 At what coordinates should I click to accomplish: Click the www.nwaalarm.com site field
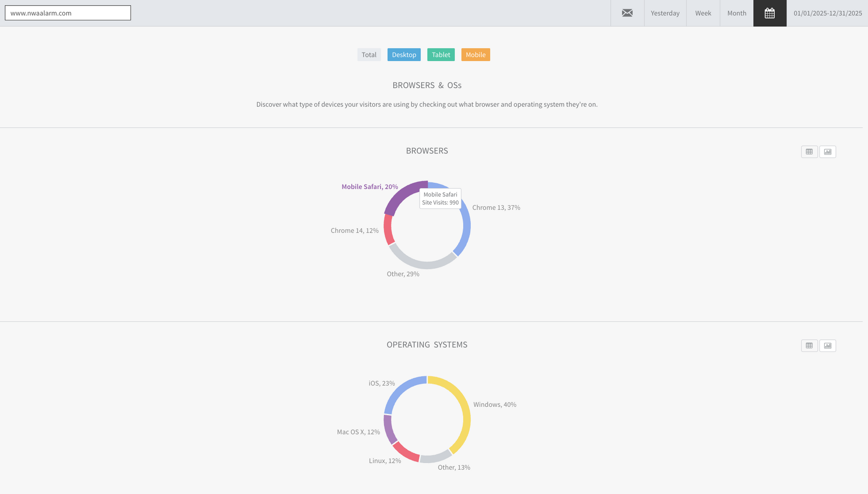point(68,13)
